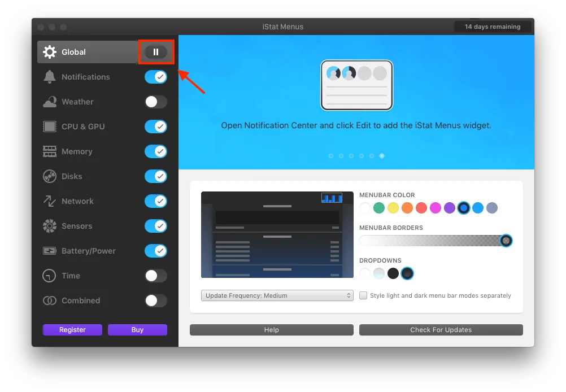
Task: Click the first page dot in banner carousel
Action: coord(331,156)
